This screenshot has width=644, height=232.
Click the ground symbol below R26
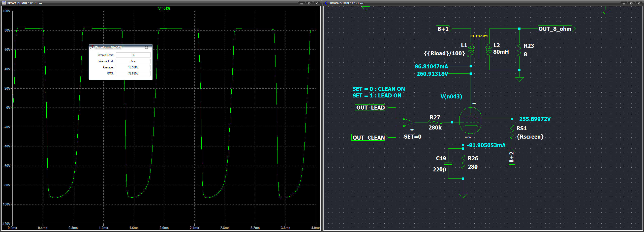pyautogui.click(x=463, y=195)
